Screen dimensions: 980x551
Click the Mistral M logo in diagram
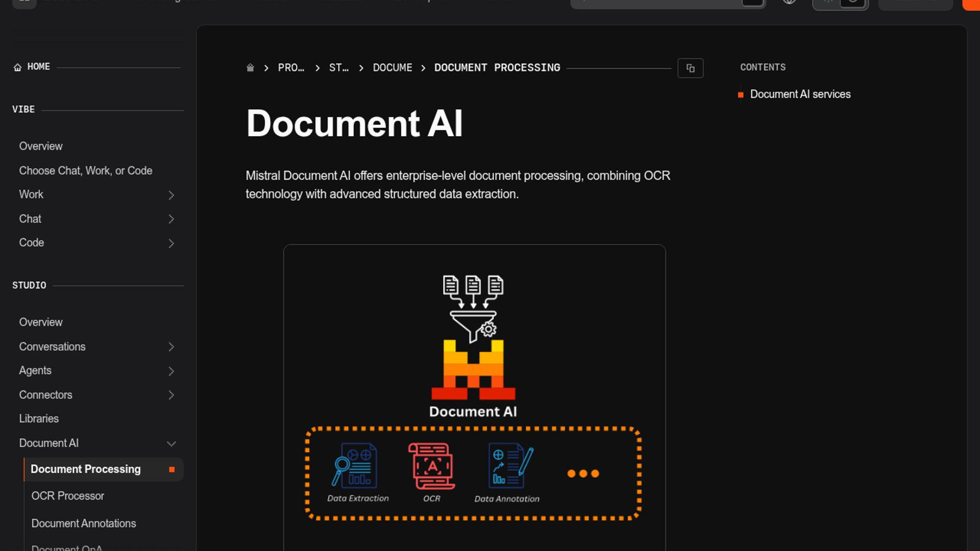(473, 369)
